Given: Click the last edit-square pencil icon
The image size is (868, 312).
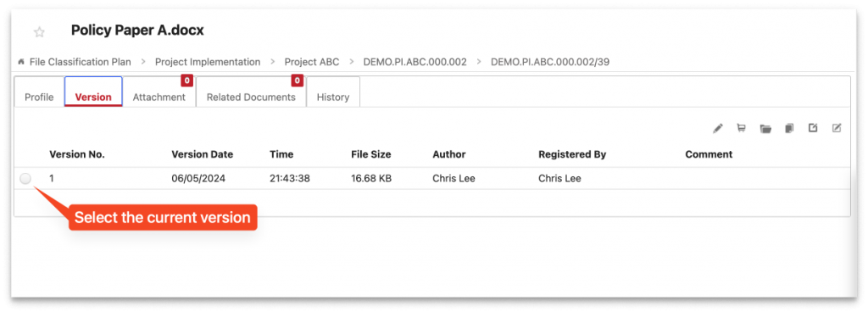Looking at the screenshot, I should coord(837,128).
